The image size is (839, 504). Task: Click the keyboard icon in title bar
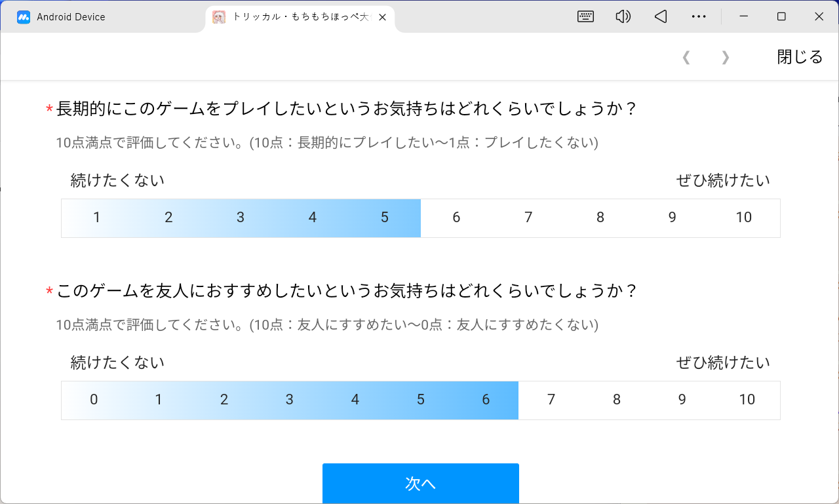(585, 17)
